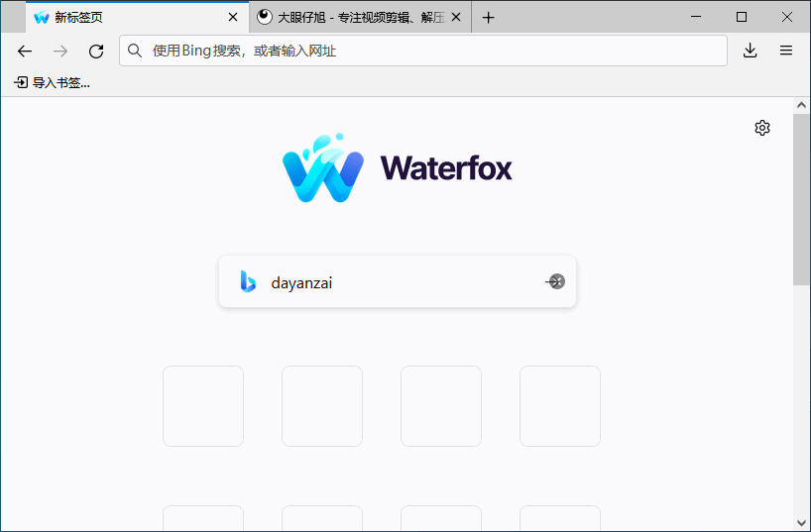Image resolution: width=811 pixels, height=532 pixels.
Task: Click the Waterfox logo
Action: click(398, 168)
